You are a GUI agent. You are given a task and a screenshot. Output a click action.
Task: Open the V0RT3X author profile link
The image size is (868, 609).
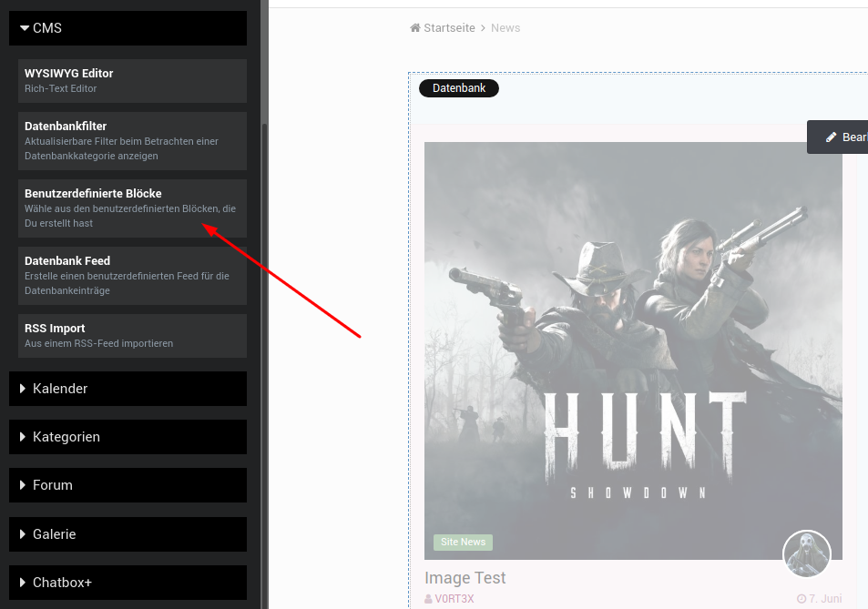[454, 598]
